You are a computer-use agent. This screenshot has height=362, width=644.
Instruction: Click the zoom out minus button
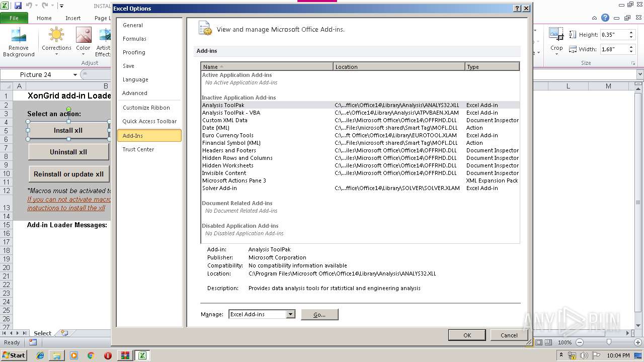[579, 342]
